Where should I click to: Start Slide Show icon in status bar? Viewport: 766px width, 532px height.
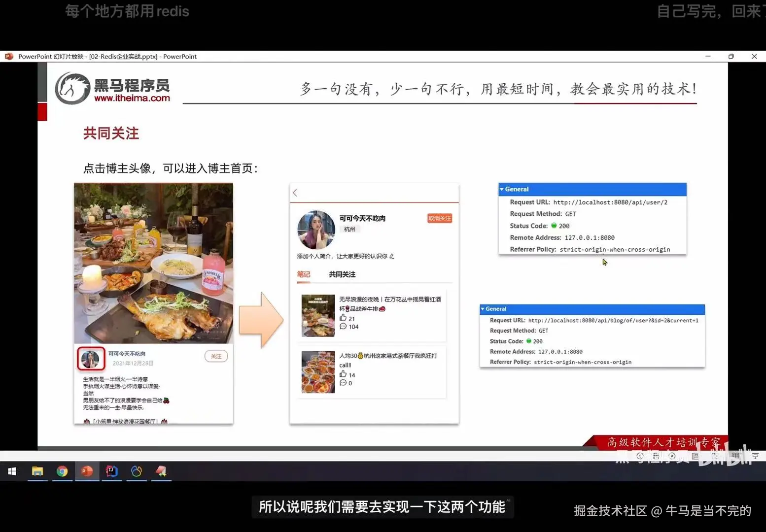click(755, 456)
